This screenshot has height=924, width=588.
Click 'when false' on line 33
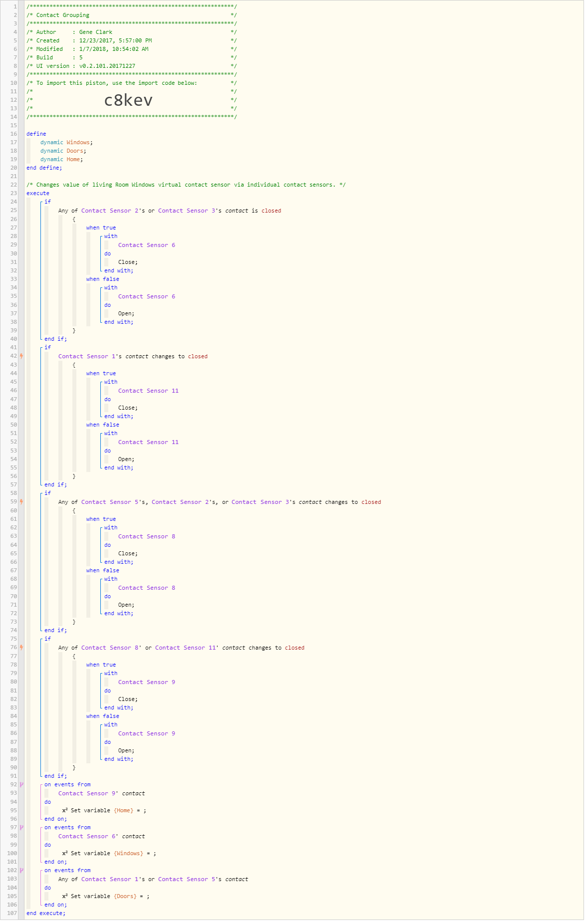(102, 279)
